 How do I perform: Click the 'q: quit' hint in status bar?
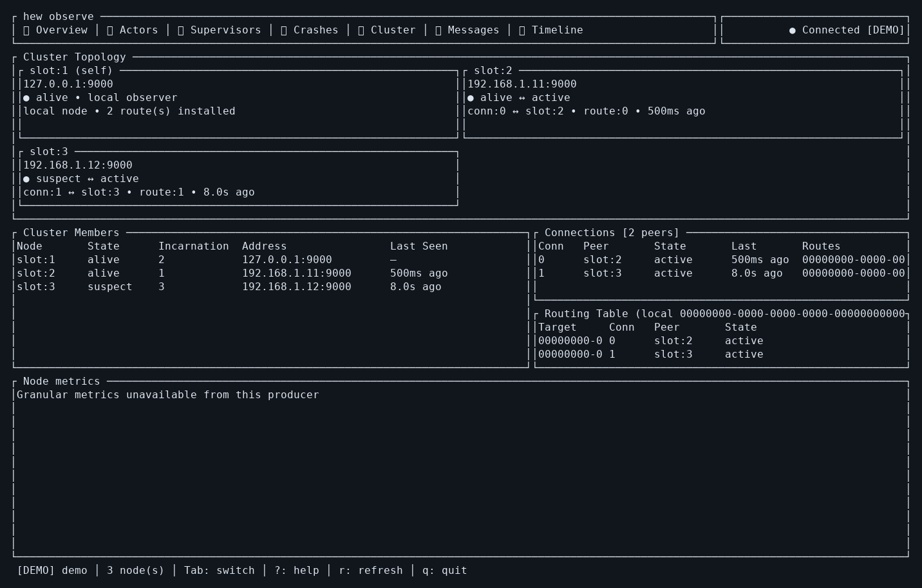pyautogui.click(x=445, y=571)
